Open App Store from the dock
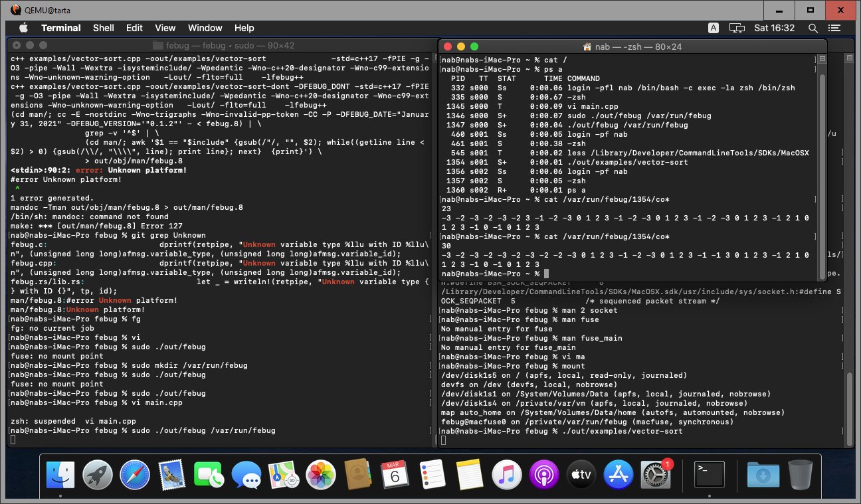The width and height of the screenshot is (861, 504). click(619, 475)
